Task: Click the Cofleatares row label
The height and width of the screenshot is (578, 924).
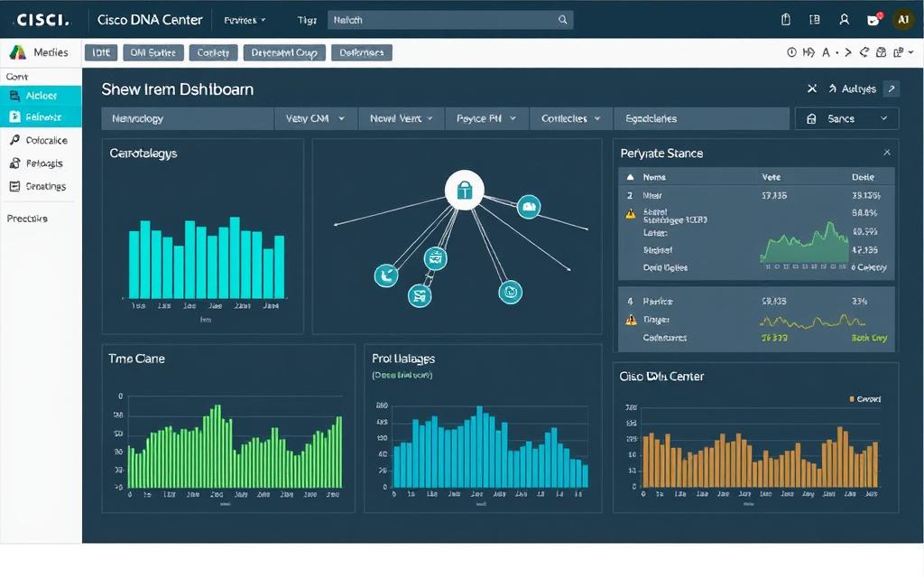Action: point(664,338)
